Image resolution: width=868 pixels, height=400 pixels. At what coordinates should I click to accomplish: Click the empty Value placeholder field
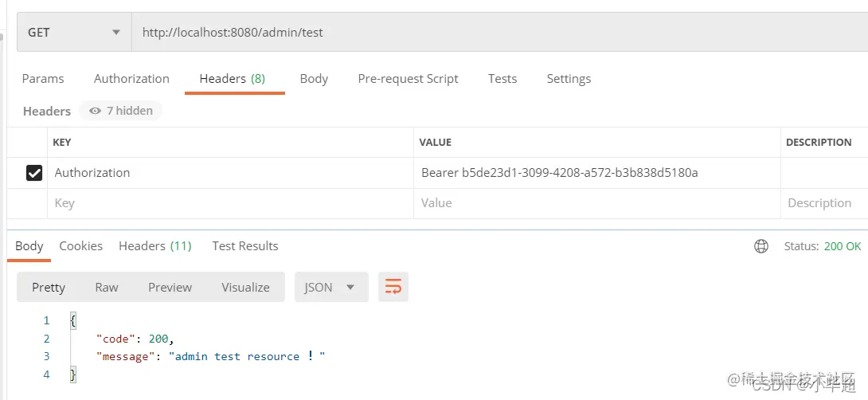(596, 203)
